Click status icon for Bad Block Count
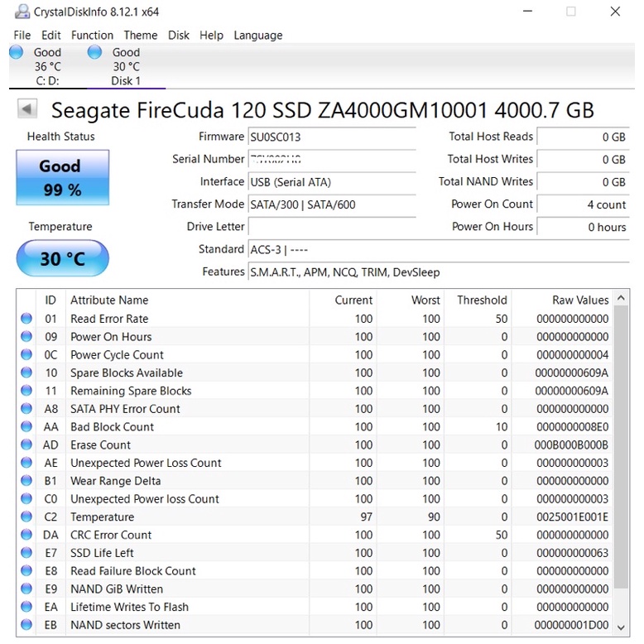The height and width of the screenshot is (644, 644). [26, 427]
